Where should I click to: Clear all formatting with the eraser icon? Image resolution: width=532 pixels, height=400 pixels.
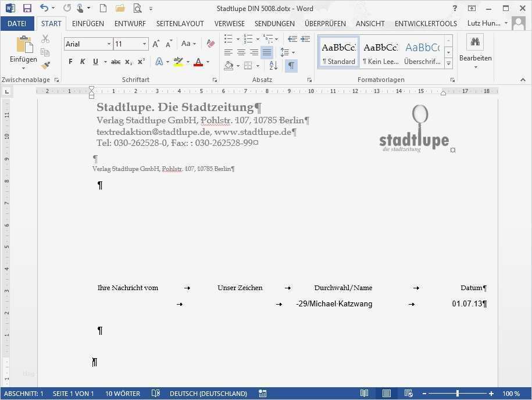pyautogui.click(x=210, y=44)
